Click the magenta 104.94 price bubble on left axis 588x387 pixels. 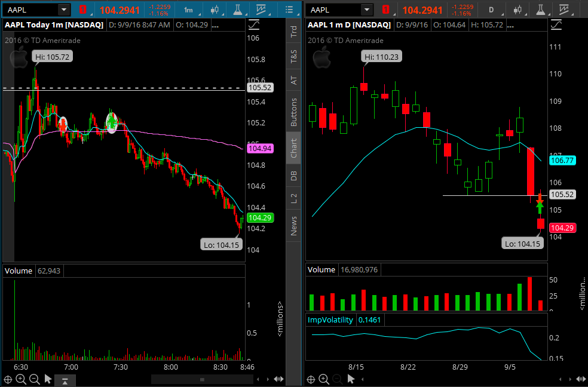(260, 148)
